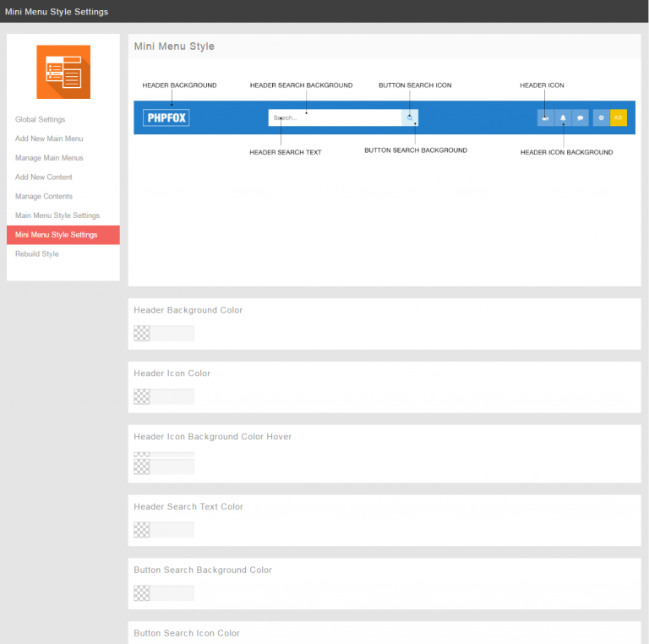Click the Search... box in preview header
This screenshot has width=649, height=644.
[335, 117]
